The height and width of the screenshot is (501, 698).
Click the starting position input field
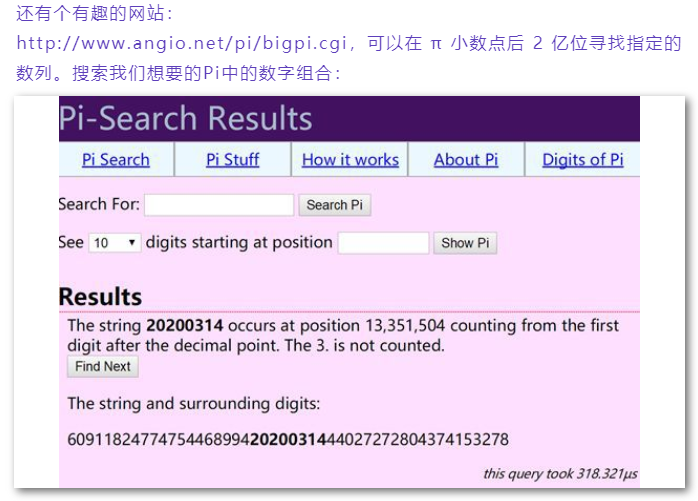(x=383, y=243)
